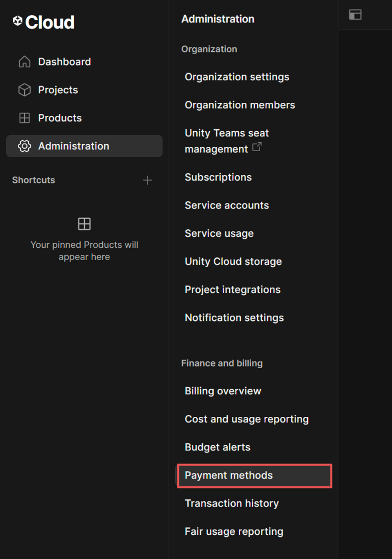Open the Subscriptions page

pos(218,177)
